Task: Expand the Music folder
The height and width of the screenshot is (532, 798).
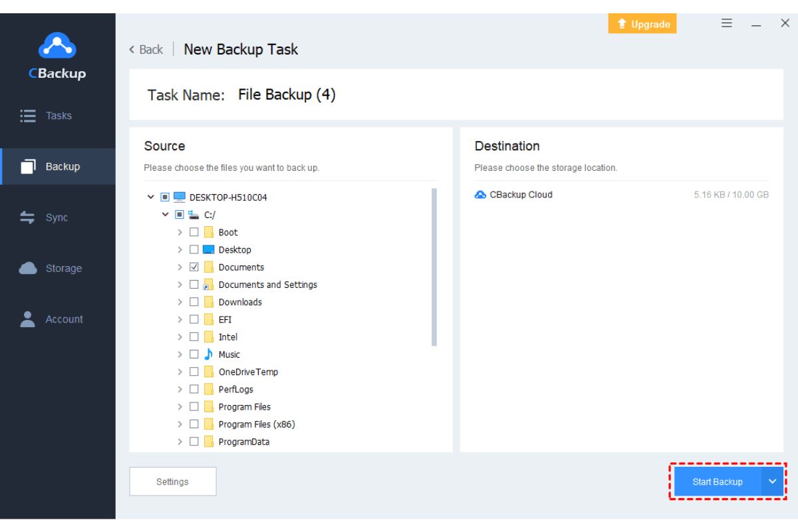Action: [180, 354]
